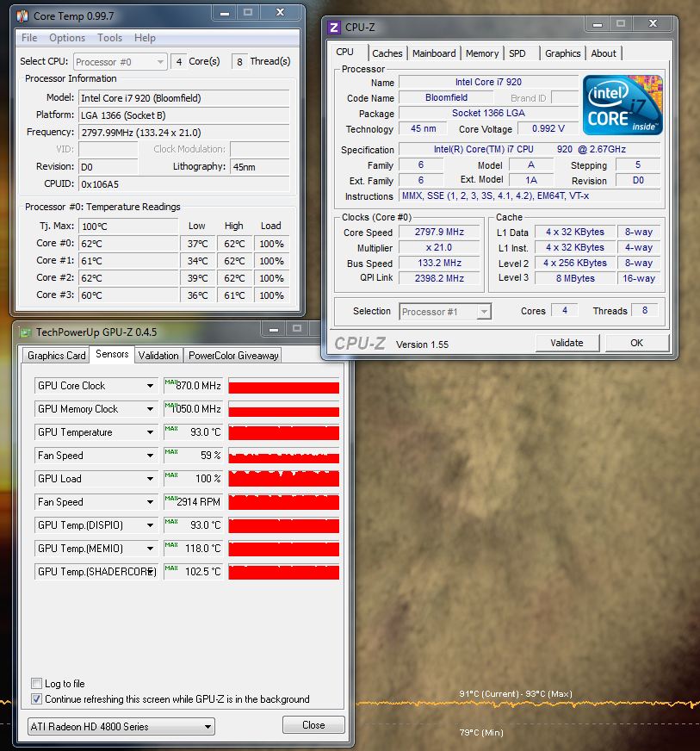Viewport: 700px width, 751px height.
Task: Select the CPU tab in CPU-Z
Action: [344, 52]
